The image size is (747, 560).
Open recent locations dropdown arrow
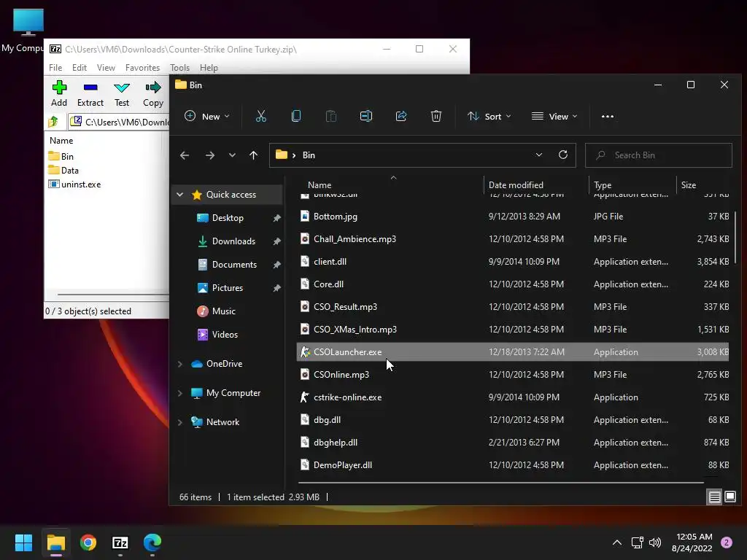232,155
